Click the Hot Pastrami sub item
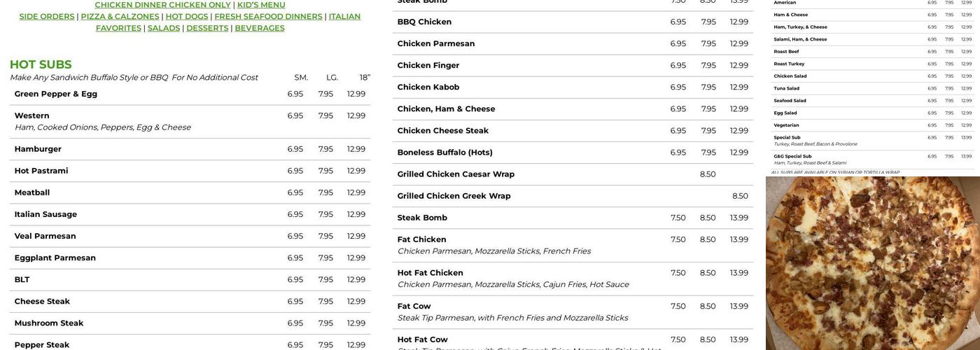Screen dimensions: 980x350 (41, 171)
